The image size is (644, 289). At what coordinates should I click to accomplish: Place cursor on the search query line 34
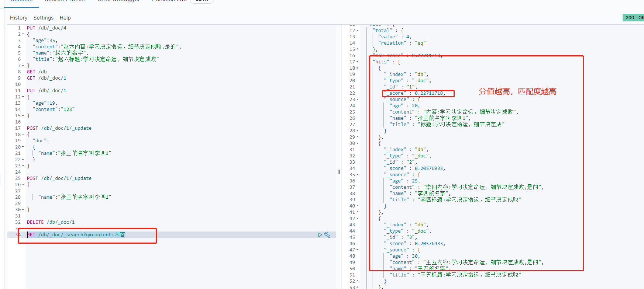point(76,235)
